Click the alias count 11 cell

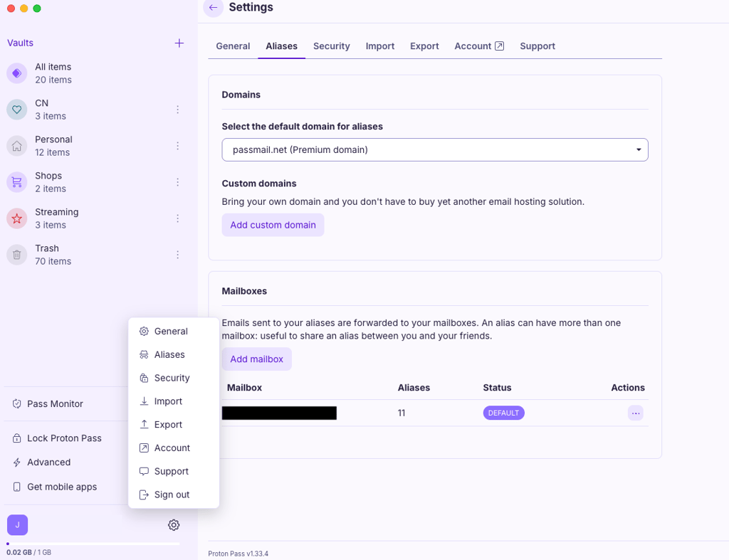(402, 413)
